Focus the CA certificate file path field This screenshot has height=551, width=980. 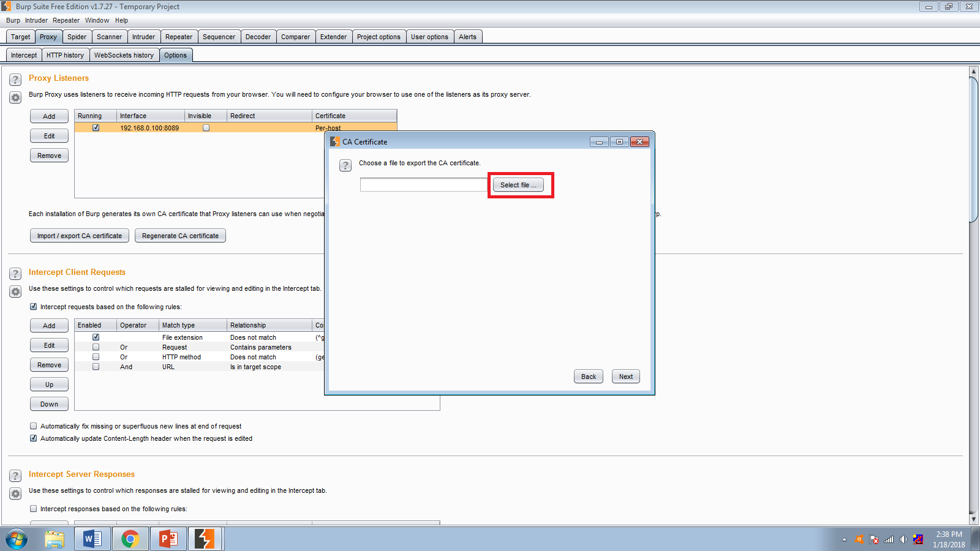[x=424, y=185]
